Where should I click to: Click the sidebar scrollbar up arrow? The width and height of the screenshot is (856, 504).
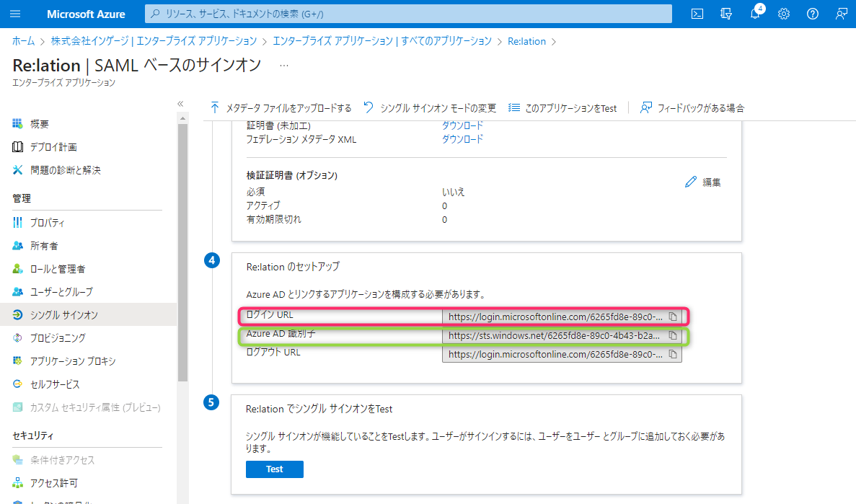click(183, 118)
